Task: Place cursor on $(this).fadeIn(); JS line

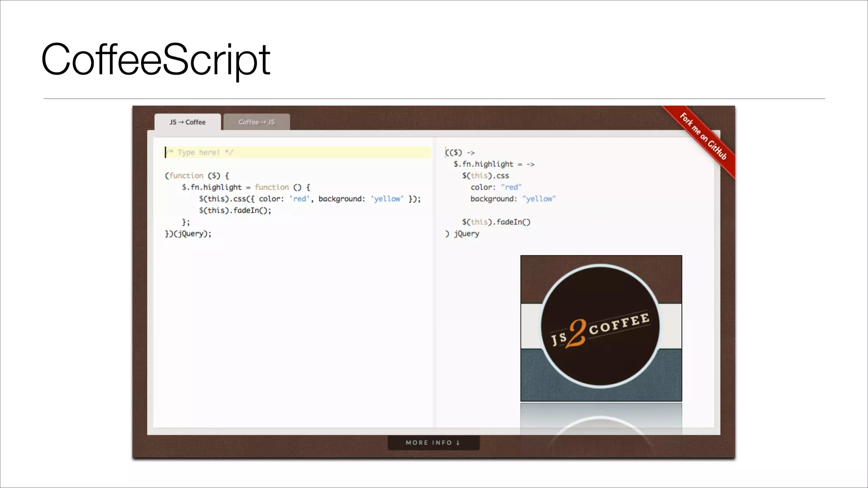Action: tap(235, 211)
